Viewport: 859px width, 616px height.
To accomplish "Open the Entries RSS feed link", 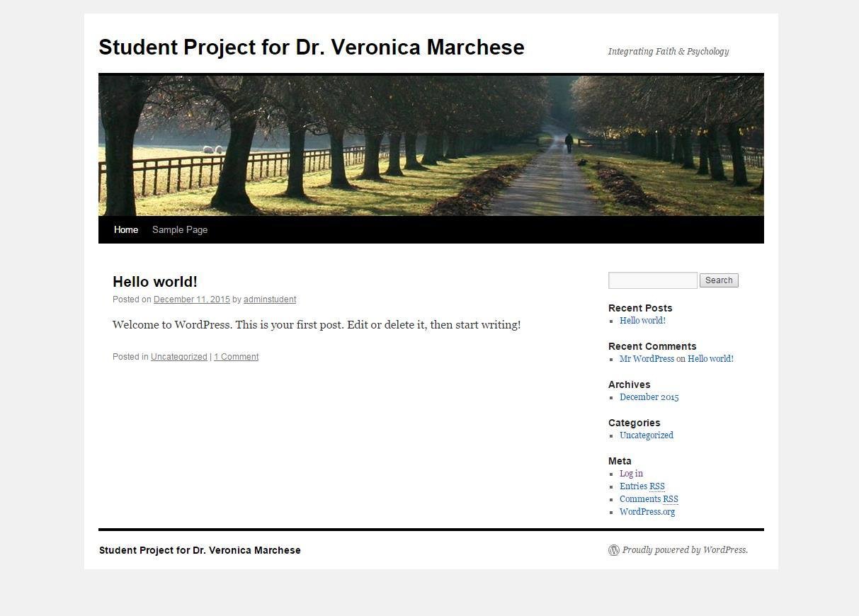I will coord(642,486).
